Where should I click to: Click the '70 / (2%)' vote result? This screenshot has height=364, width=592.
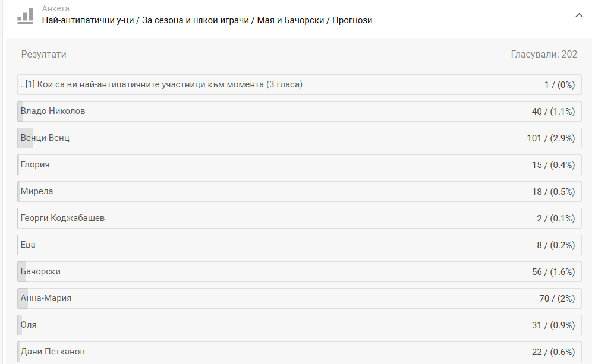pos(557,299)
